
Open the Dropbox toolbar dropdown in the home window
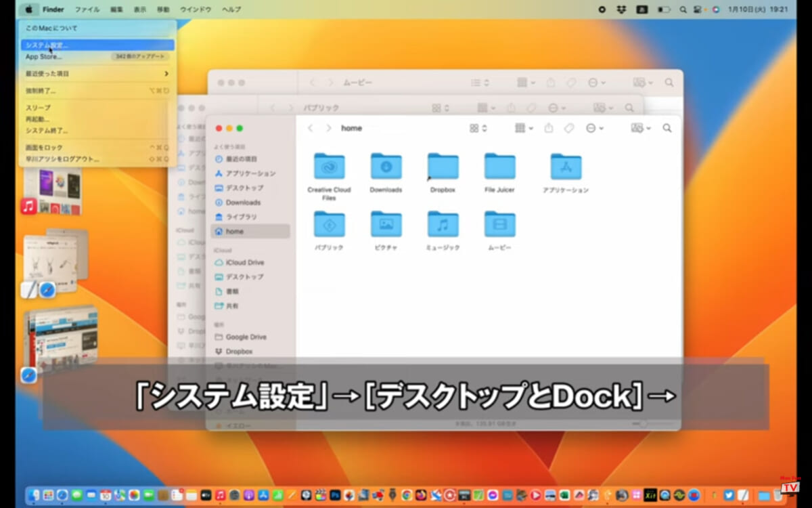pos(641,128)
